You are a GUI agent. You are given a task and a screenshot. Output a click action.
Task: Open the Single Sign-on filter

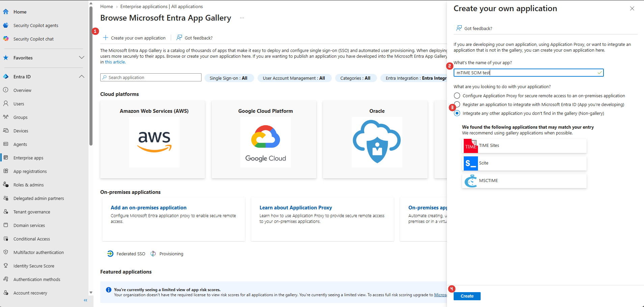click(229, 78)
